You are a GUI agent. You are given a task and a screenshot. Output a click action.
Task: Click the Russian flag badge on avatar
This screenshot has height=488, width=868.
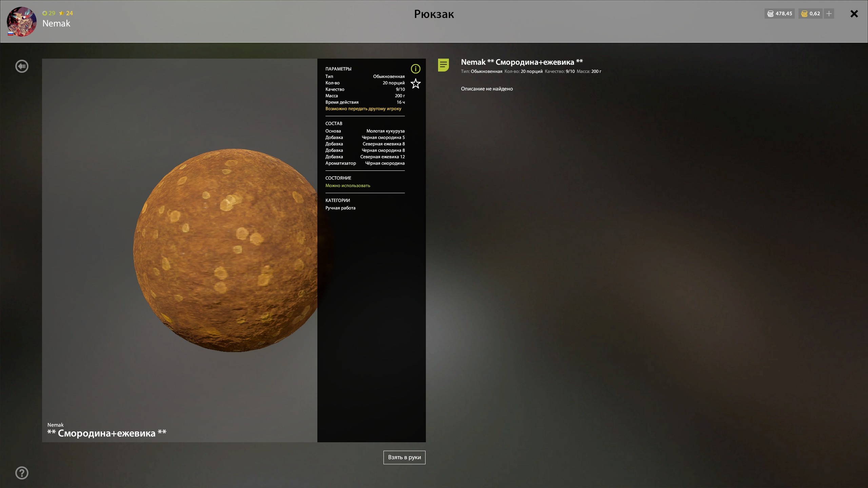[x=11, y=34]
